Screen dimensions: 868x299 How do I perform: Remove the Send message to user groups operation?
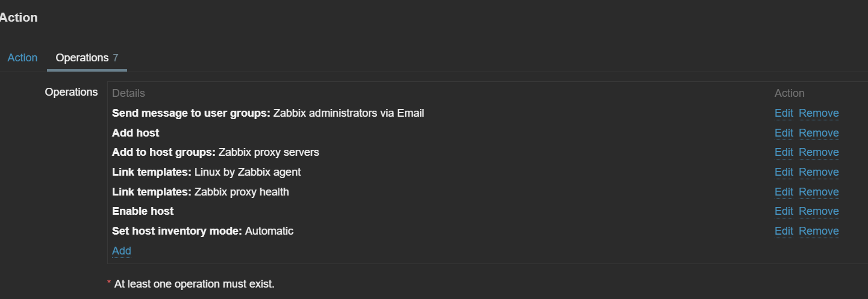(819, 113)
